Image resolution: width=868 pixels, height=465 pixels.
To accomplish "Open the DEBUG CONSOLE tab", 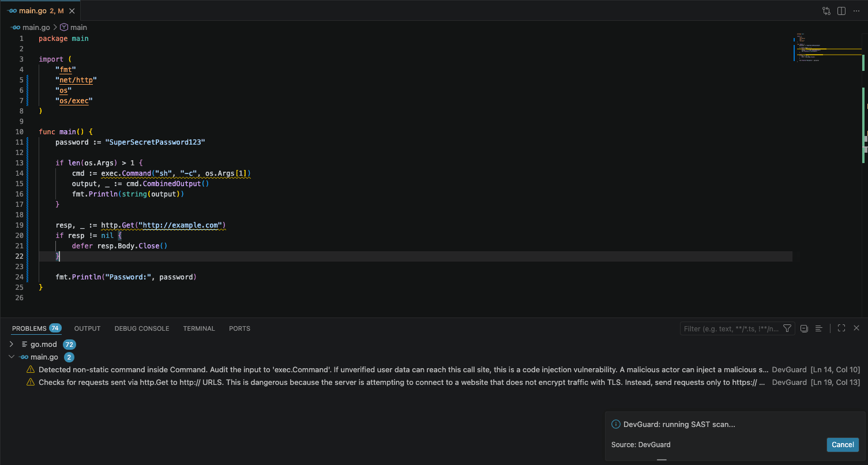I will tap(142, 328).
